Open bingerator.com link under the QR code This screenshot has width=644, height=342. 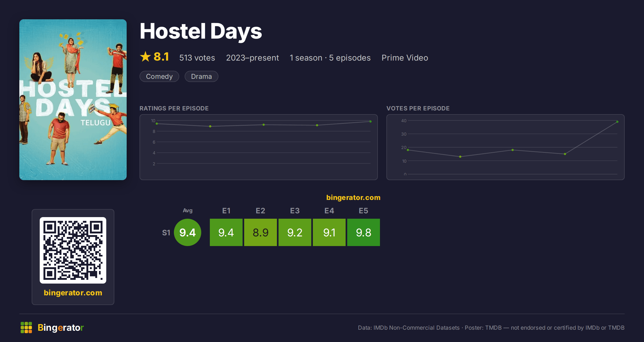[x=73, y=292]
